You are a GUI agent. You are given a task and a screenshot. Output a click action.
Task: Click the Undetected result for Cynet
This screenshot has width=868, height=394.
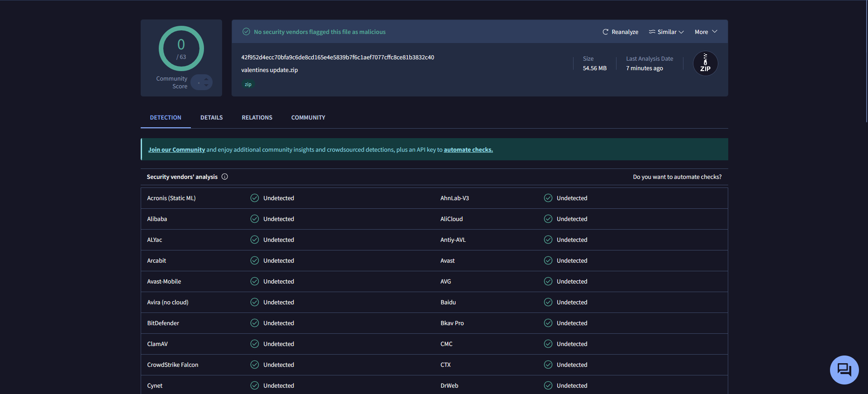279,386
